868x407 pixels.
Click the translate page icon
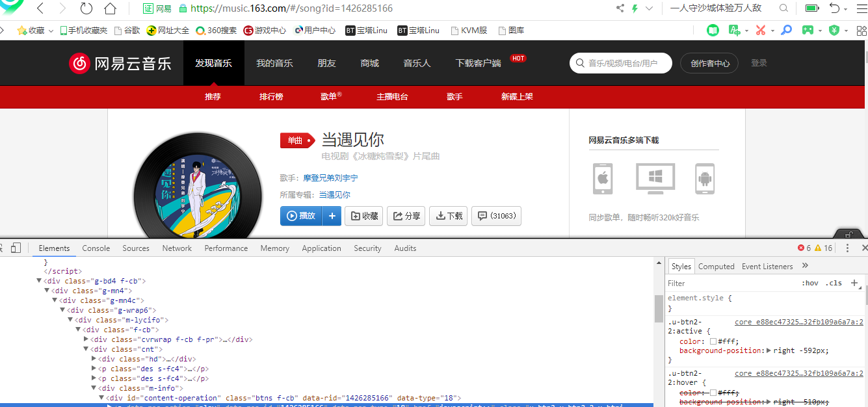[x=734, y=30]
